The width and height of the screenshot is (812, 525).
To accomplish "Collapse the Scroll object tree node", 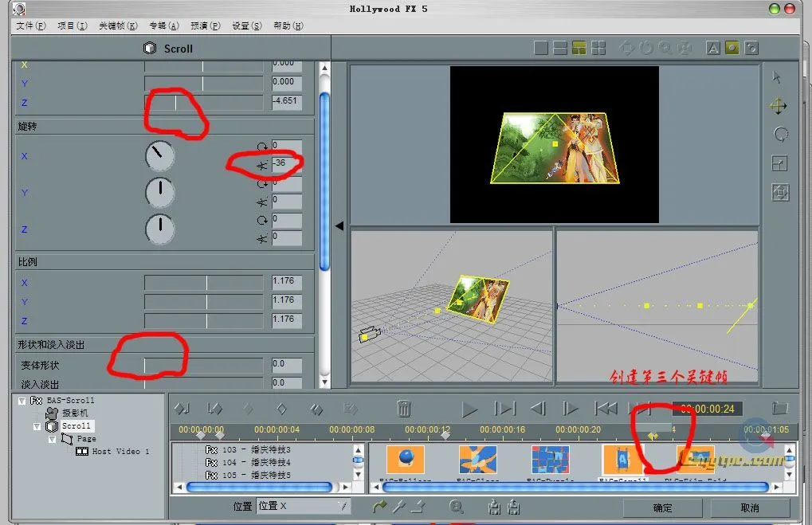I will pyautogui.click(x=36, y=426).
